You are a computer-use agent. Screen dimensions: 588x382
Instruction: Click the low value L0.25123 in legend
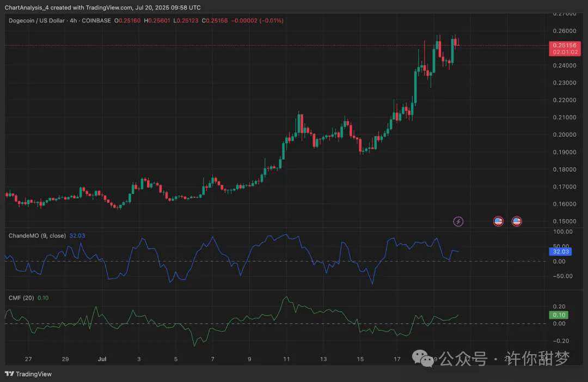pos(186,21)
